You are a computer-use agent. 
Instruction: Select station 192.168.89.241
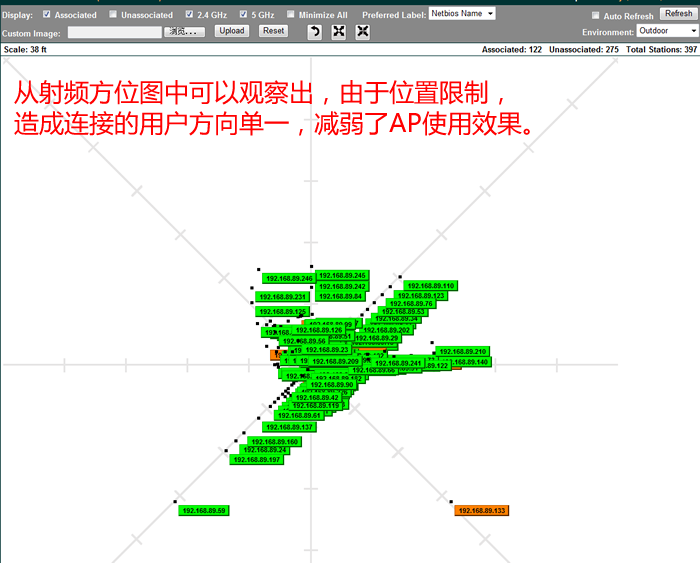point(398,363)
